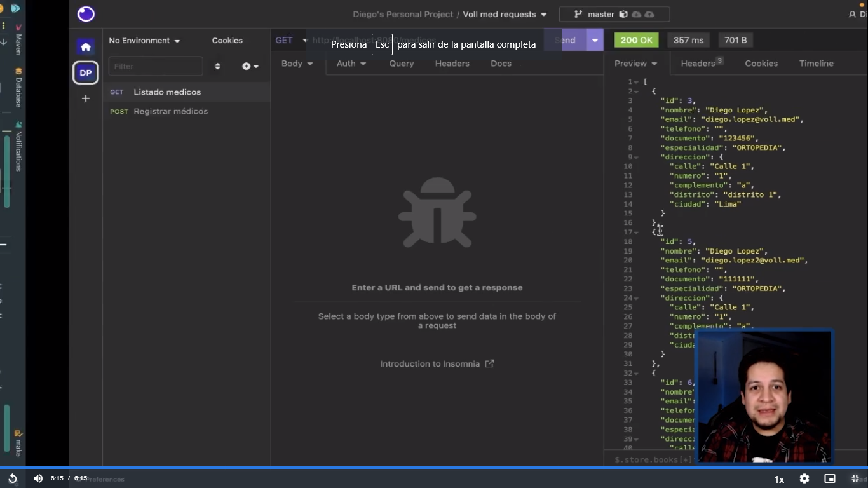Screen dimensions: 868x488
Task: Click the diego.lopez2@voll.med email value
Action: 752,261
